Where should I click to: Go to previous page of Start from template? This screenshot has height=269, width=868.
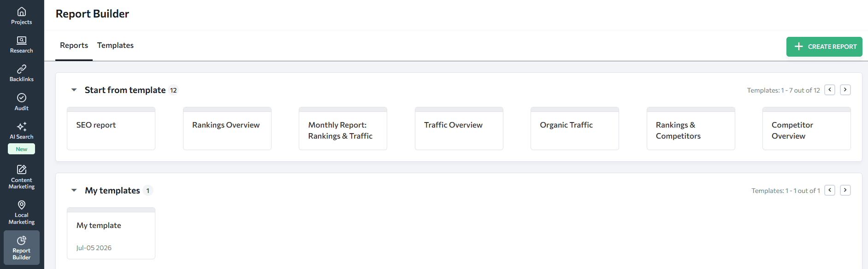click(x=830, y=90)
